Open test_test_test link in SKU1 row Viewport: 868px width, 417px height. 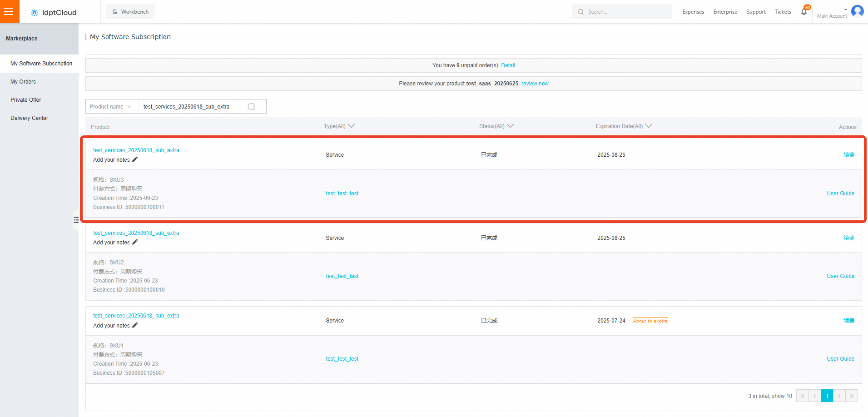(342, 359)
